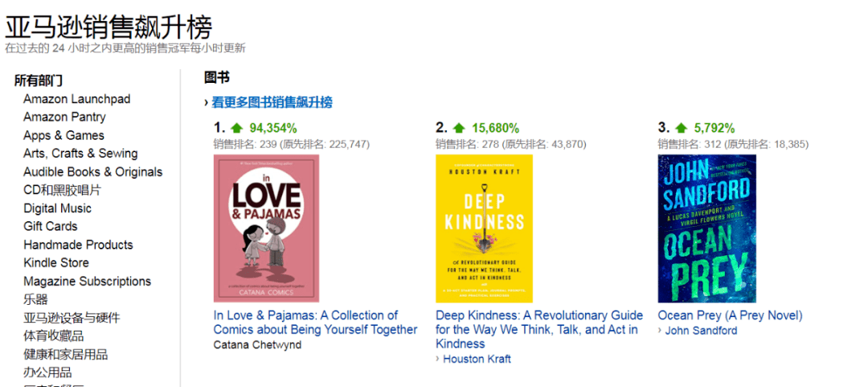Choose Arts, Crafts & Sewing department
868x387 pixels.
(80, 154)
